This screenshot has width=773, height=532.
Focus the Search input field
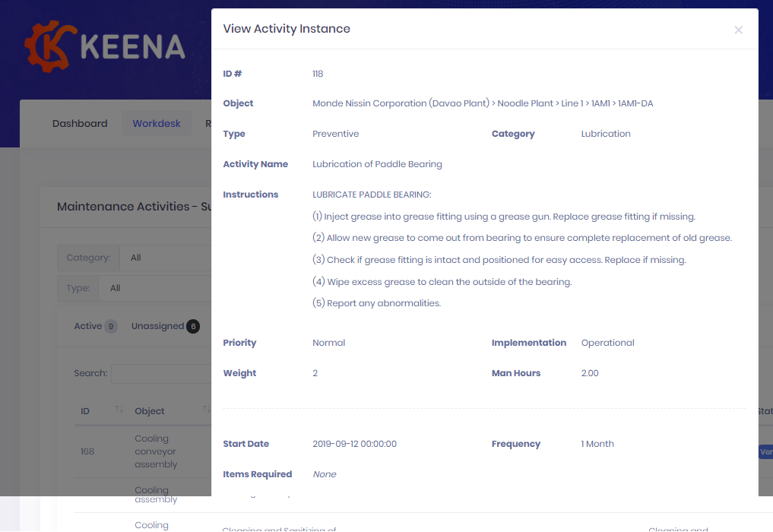(x=161, y=373)
